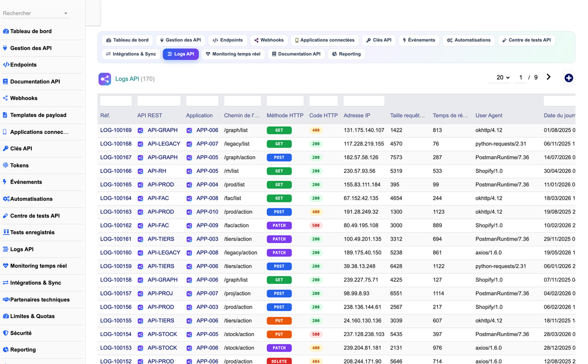
Task: Open the Centre de tests API tab
Action: point(526,40)
